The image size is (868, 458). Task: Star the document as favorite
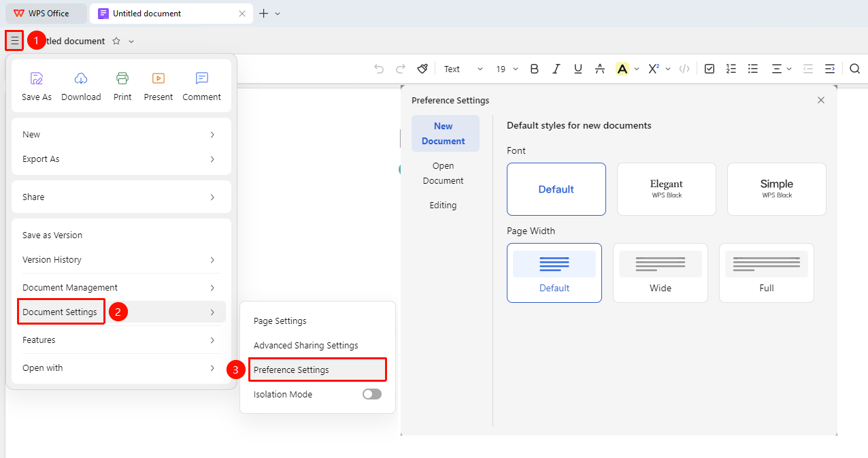pos(116,41)
